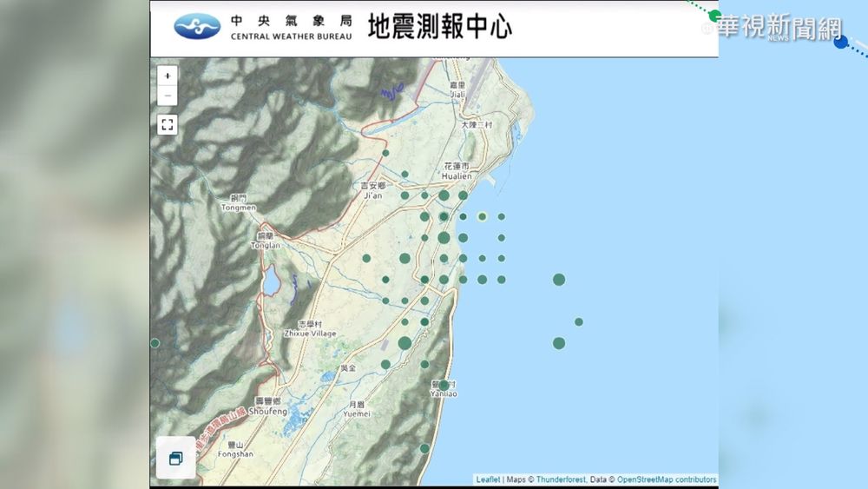
Task: Toggle fullscreen map view
Action: click(168, 124)
